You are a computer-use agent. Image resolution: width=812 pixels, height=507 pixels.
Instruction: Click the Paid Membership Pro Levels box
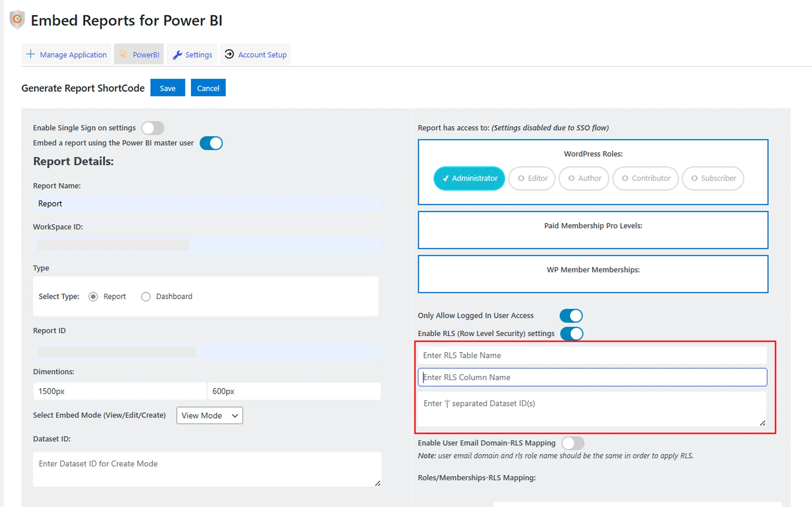pyautogui.click(x=593, y=230)
